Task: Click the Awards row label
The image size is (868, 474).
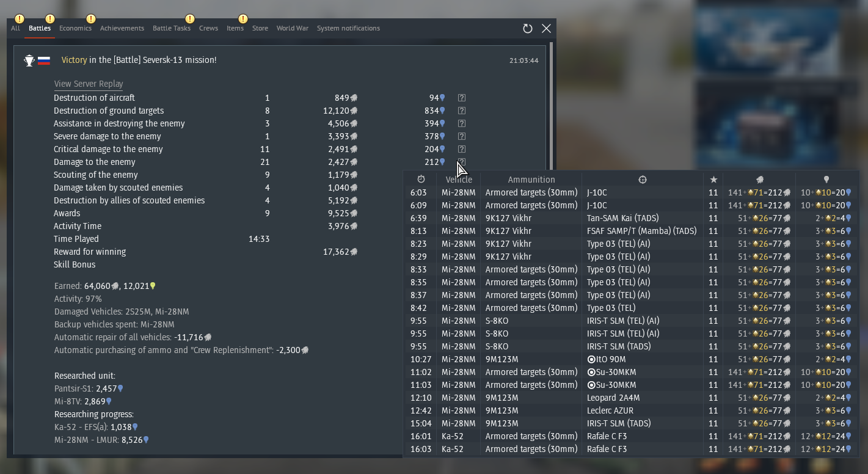Action: pyautogui.click(x=67, y=213)
